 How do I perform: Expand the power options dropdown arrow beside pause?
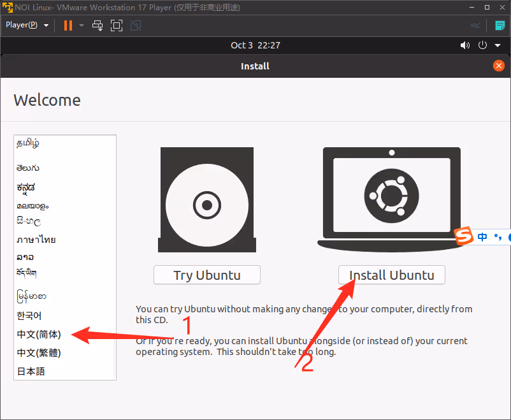[x=82, y=25]
